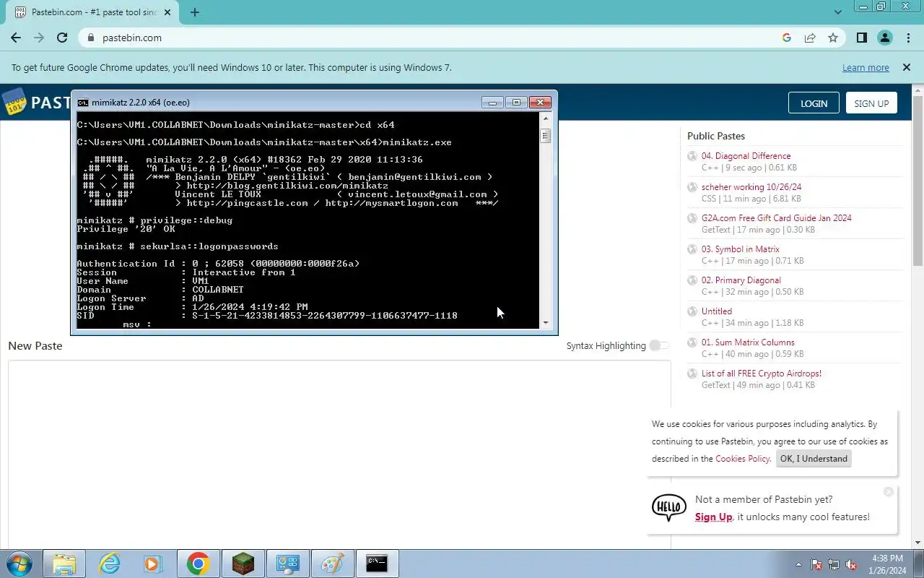Dismiss the Chrome update notification bar
The width and height of the screenshot is (924, 578).
pos(907,67)
